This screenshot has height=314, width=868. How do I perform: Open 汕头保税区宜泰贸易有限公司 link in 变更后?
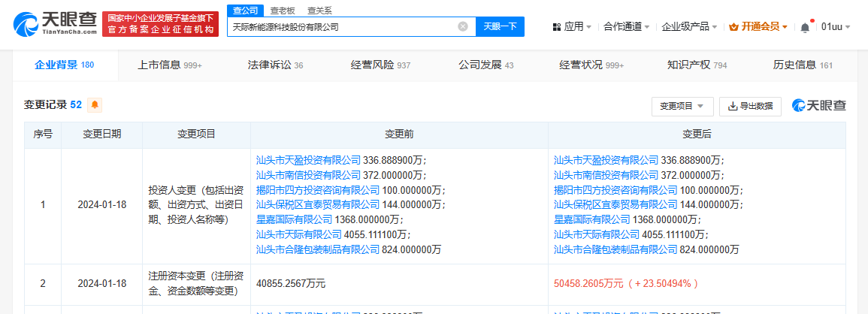615,205
